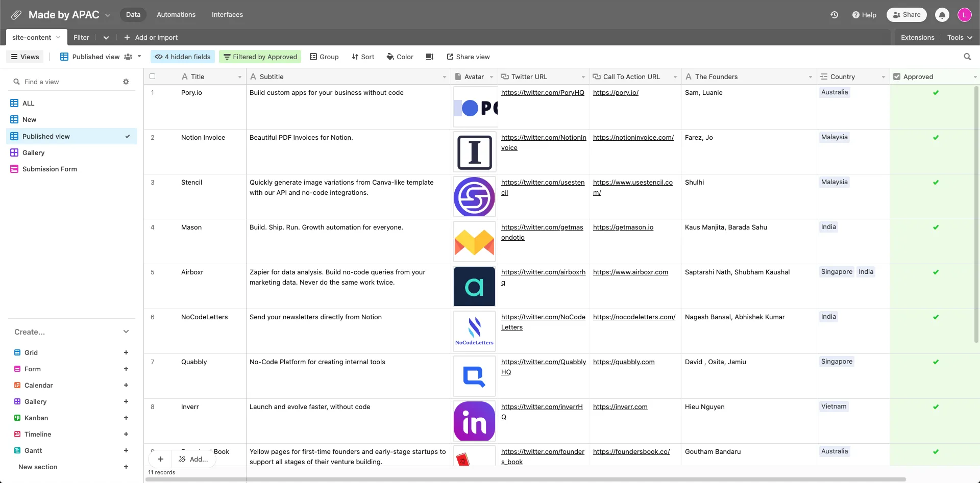Click the Add... AI button
This screenshot has width=980, height=483.
(193, 459)
